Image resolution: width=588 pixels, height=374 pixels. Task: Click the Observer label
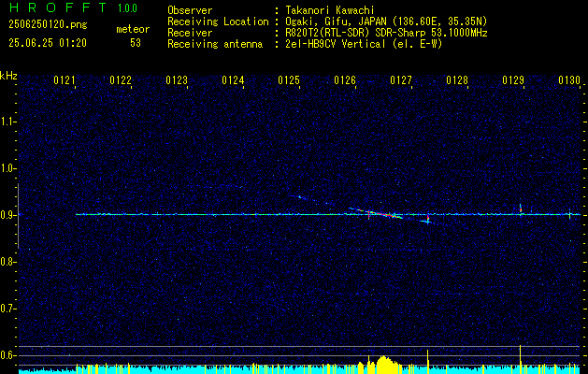(x=190, y=10)
